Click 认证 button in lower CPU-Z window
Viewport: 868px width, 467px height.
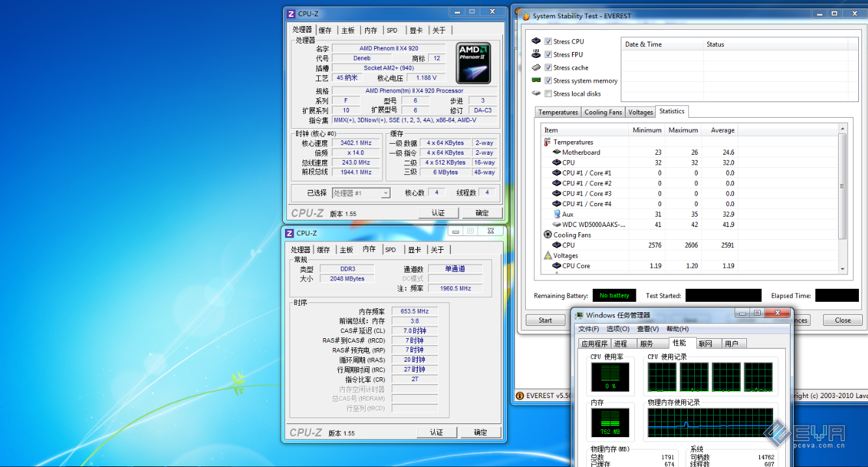pos(437,433)
